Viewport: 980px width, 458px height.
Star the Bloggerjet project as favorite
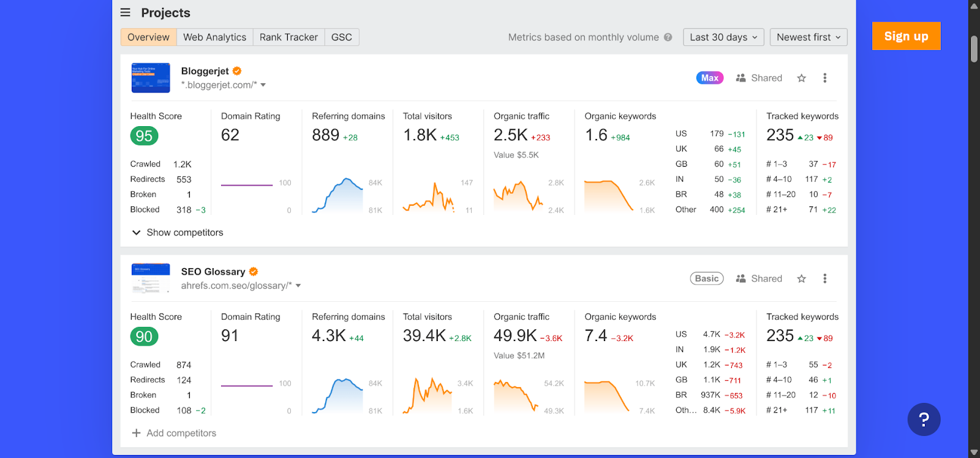click(801, 78)
